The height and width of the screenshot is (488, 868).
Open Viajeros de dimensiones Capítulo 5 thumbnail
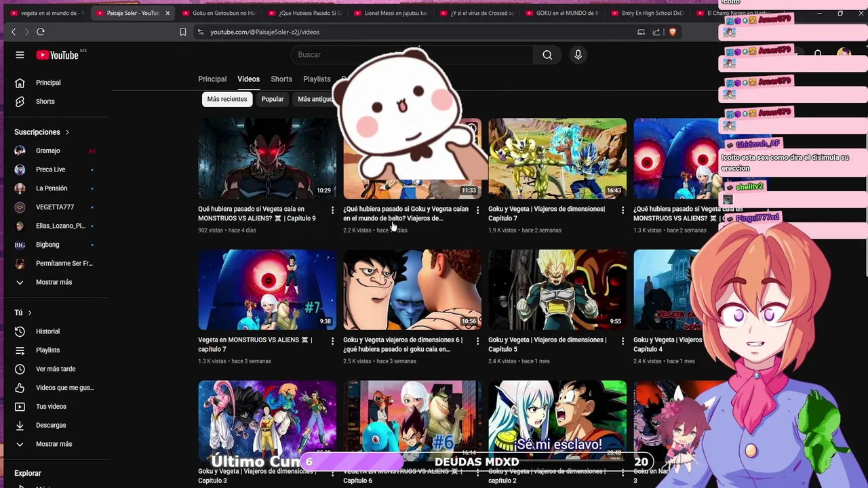[557, 289]
